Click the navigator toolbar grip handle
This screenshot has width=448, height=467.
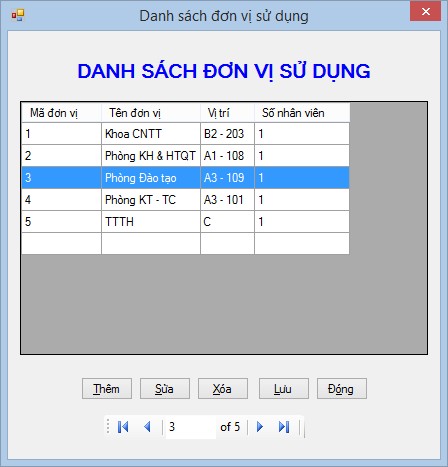(108, 427)
